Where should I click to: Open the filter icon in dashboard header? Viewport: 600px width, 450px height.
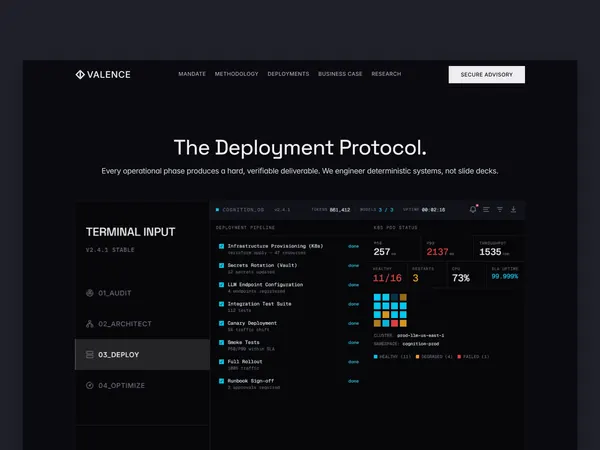[x=500, y=209]
